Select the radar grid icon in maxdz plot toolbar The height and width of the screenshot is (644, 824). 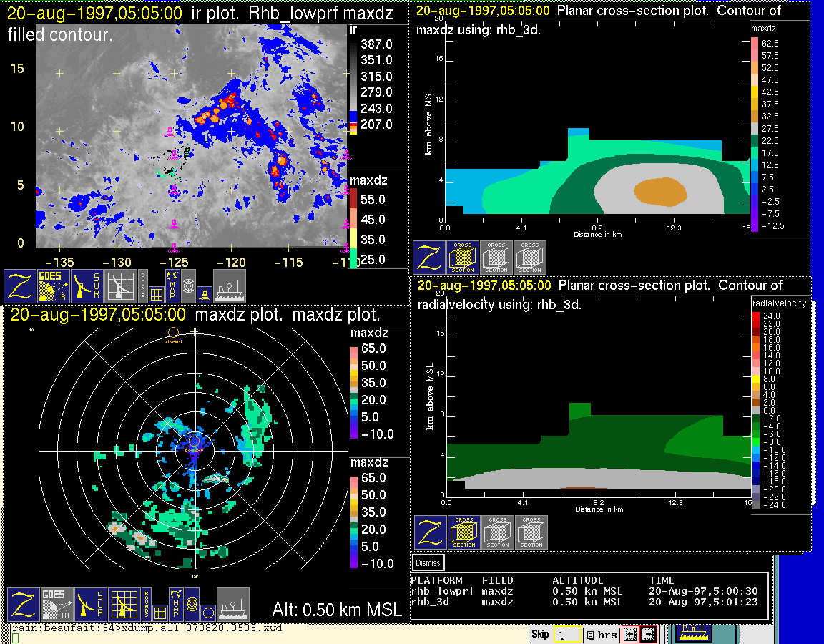pyautogui.click(x=124, y=605)
